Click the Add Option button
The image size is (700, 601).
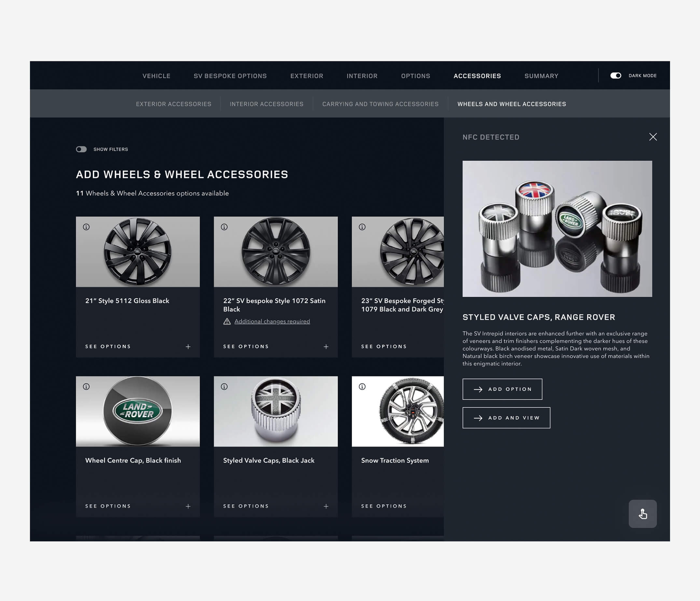(502, 389)
